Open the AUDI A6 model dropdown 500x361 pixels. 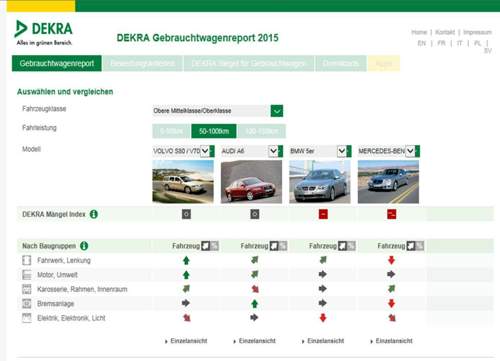tap(252, 151)
